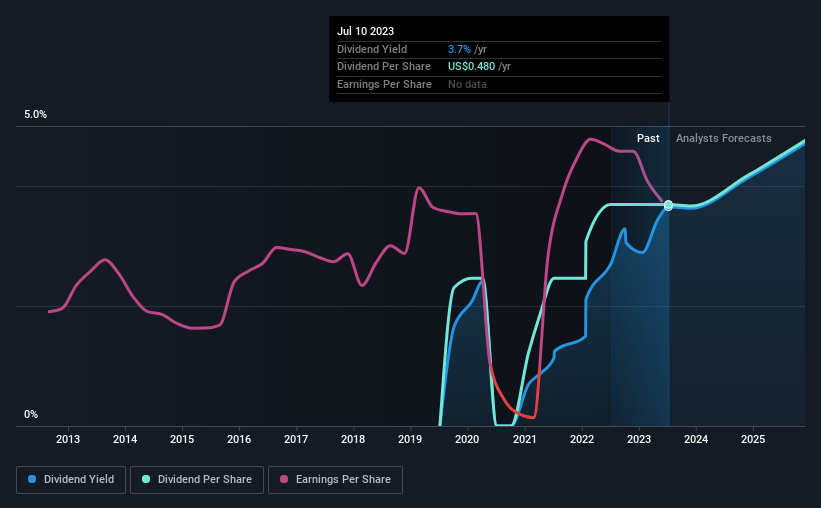Click the US$0.480 dividend per share value
Image resolution: width=821 pixels, height=508 pixels.
[471, 67]
